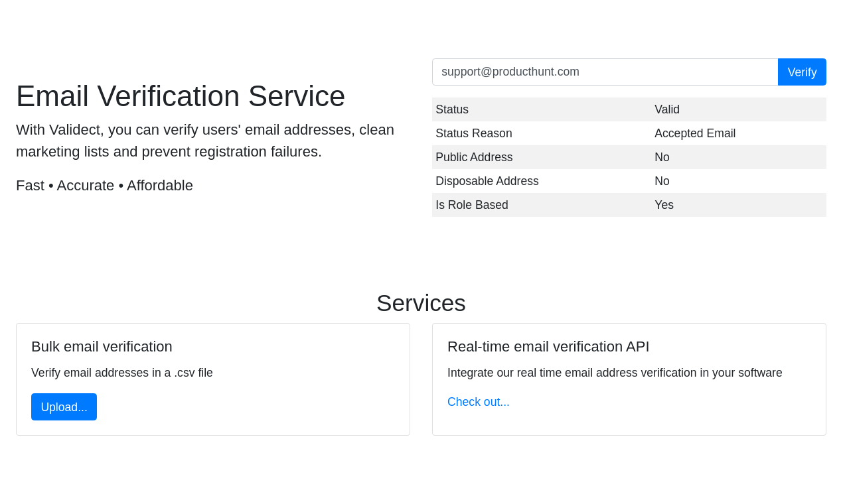Follow the Check out... link
843x504 pixels.
click(479, 402)
